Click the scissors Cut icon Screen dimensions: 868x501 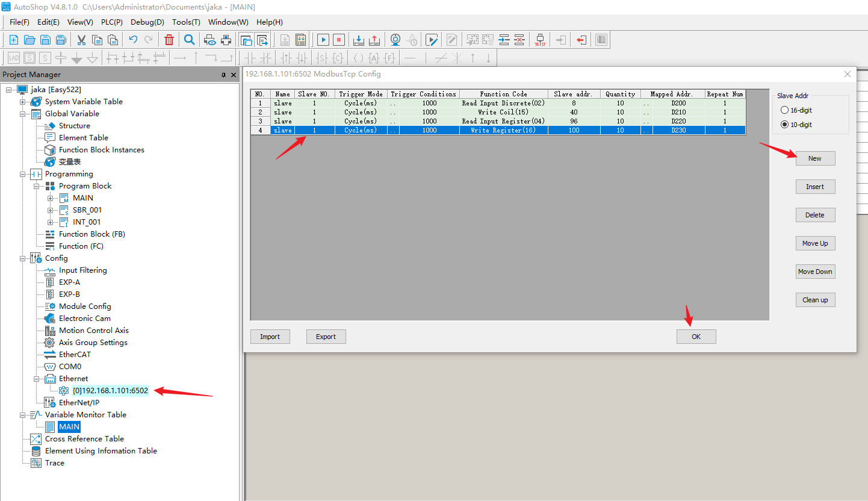coord(81,40)
